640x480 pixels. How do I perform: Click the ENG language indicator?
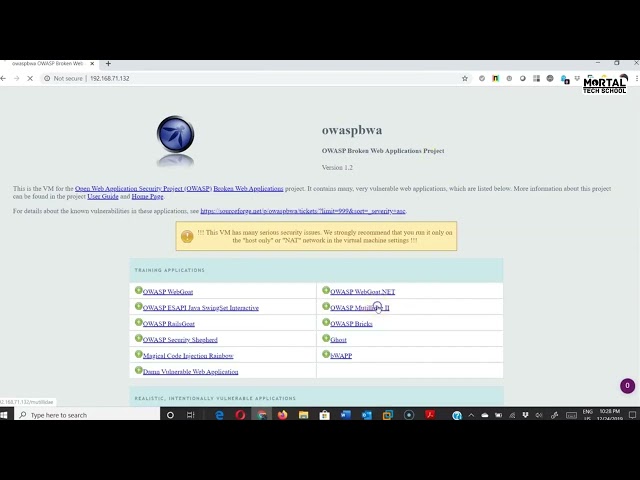pyautogui.click(x=587, y=412)
